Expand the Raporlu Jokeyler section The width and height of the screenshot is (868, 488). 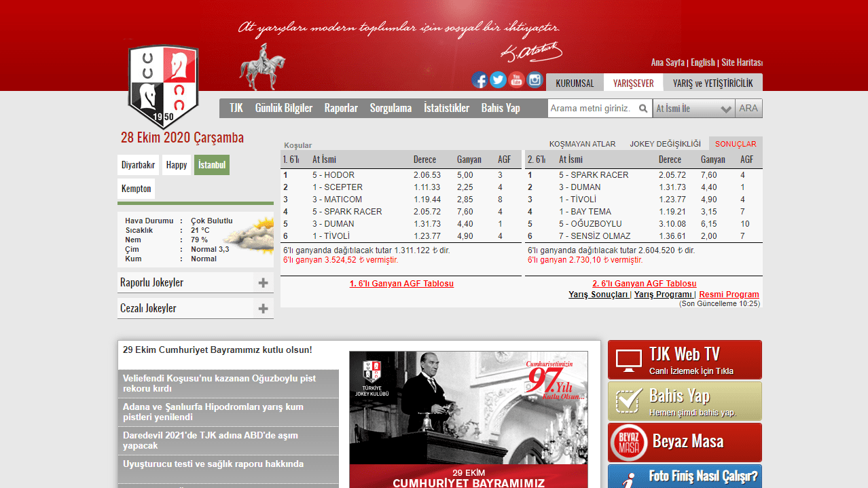[263, 283]
